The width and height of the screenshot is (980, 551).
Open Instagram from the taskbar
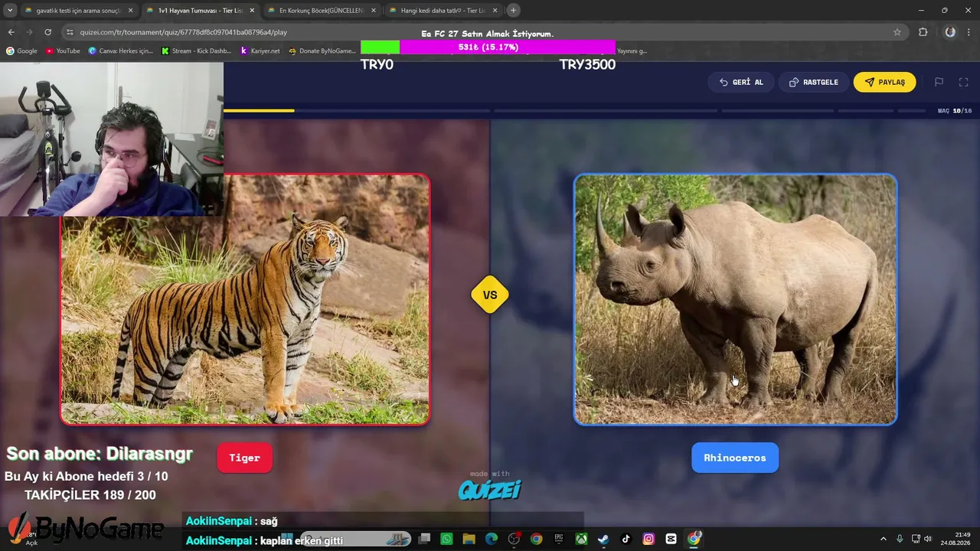click(x=648, y=539)
